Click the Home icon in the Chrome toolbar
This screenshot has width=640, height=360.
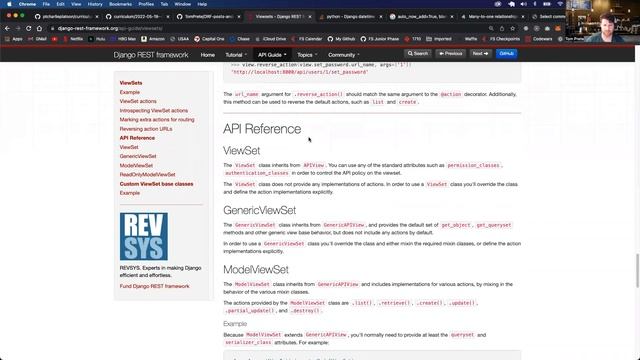point(39,29)
